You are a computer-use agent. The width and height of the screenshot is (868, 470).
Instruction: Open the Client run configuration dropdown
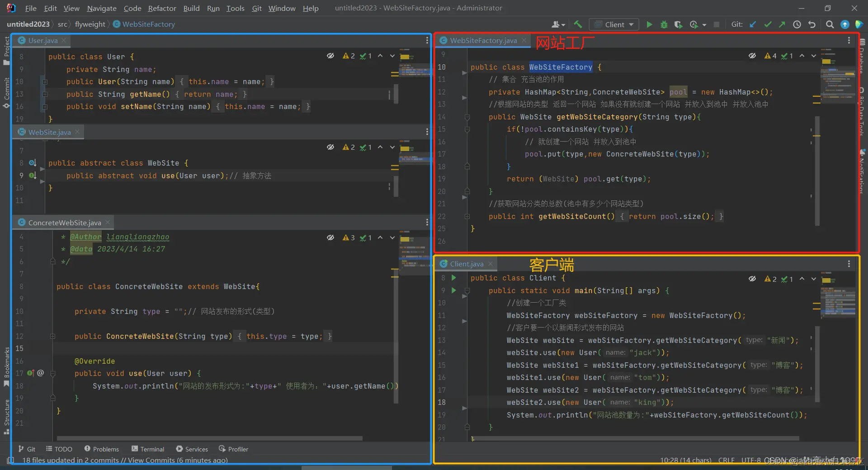click(x=614, y=24)
